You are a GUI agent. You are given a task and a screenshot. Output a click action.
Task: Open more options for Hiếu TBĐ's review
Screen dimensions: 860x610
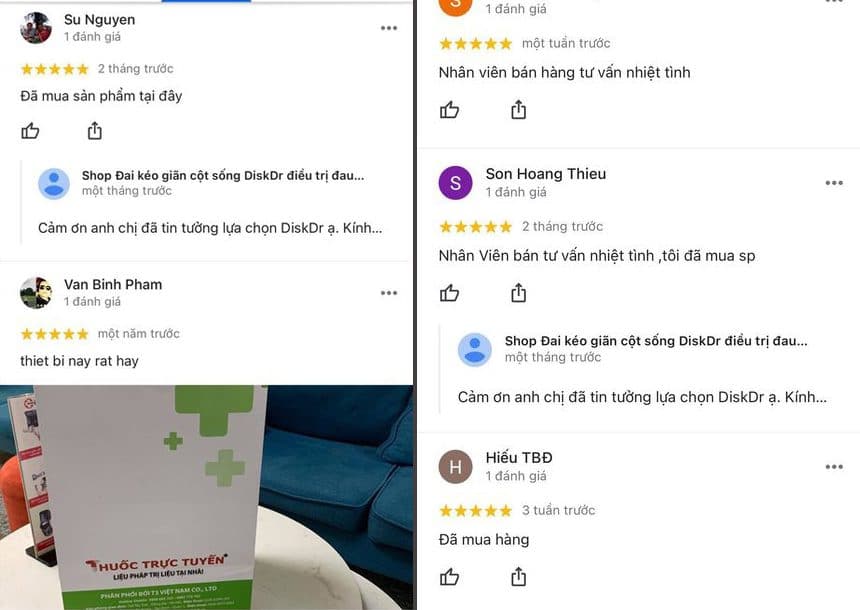click(834, 467)
